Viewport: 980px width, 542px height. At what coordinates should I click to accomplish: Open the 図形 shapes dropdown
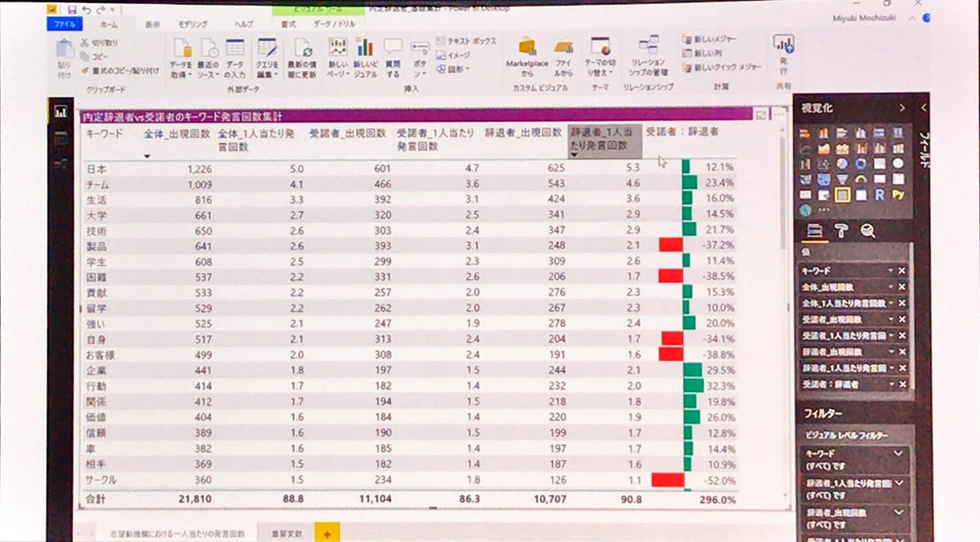click(x=453, y=69)
